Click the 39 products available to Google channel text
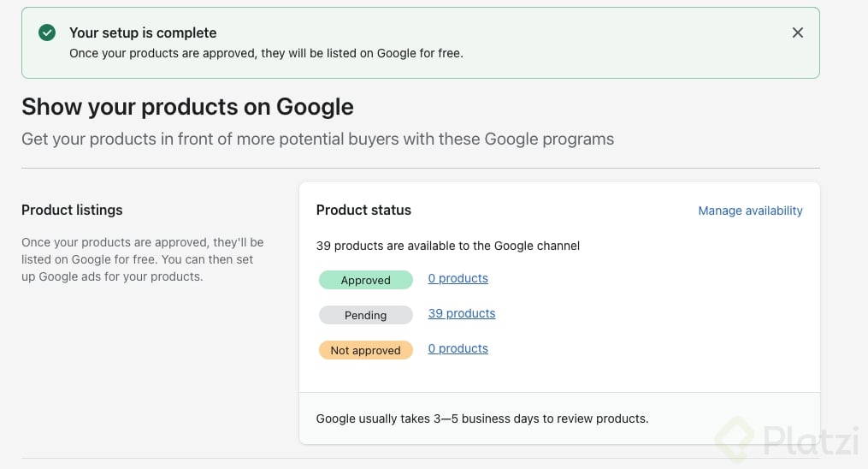 pos(447,246)
